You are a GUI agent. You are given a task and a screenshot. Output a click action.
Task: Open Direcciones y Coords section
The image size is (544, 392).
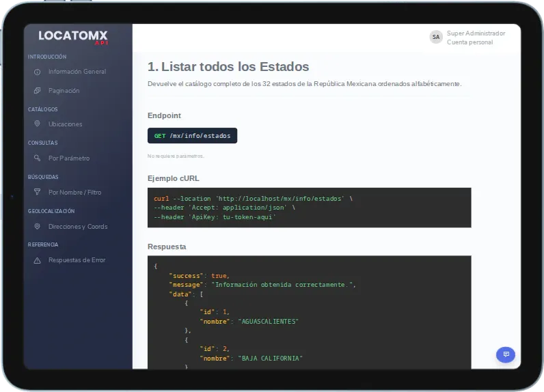(78, 226)
